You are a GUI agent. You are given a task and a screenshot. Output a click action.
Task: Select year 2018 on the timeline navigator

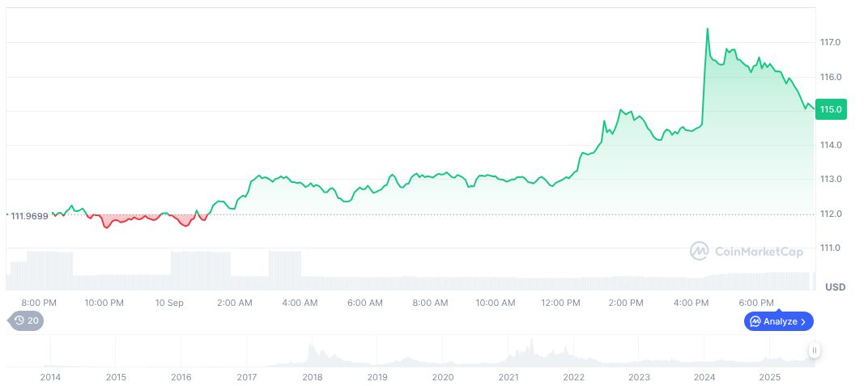click(312, 377)
